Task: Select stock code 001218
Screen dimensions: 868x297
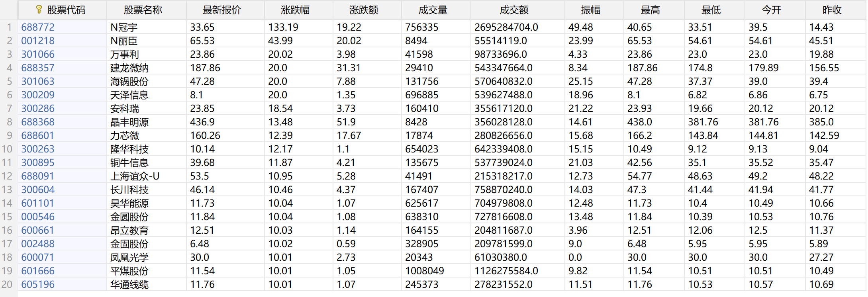Action: (x=38, y=41)
